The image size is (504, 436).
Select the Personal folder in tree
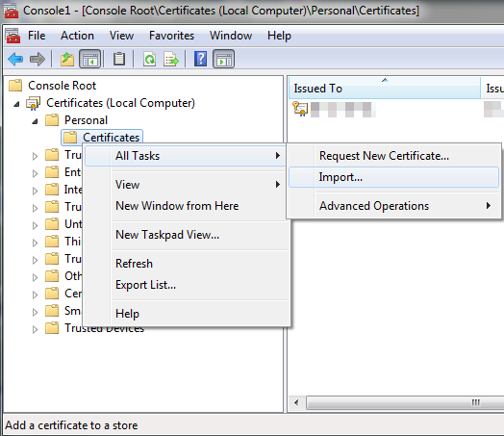pos(86,120)
